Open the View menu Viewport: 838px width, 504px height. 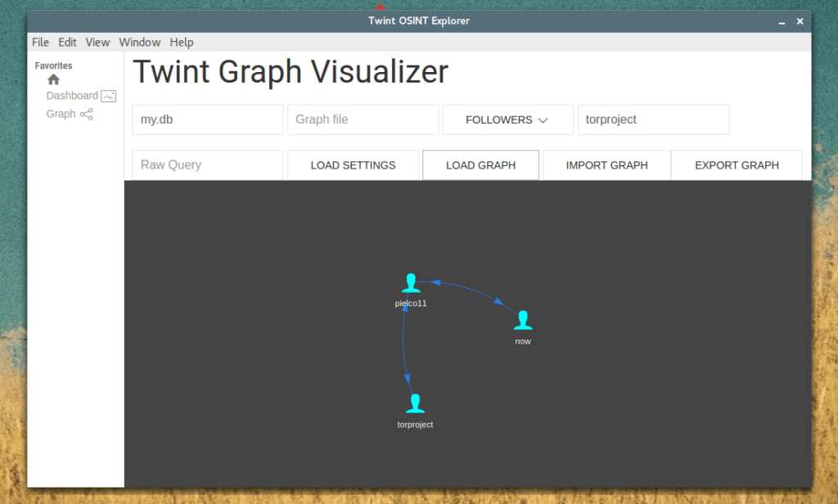97,43
